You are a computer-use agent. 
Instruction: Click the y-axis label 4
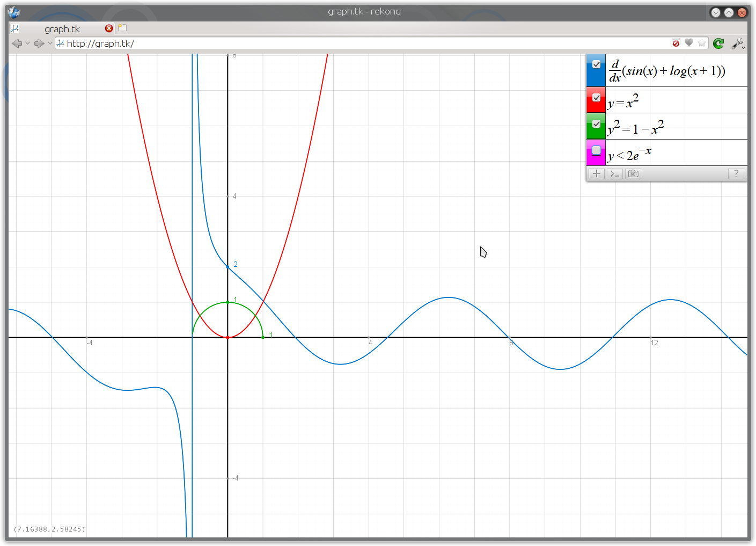234,196
